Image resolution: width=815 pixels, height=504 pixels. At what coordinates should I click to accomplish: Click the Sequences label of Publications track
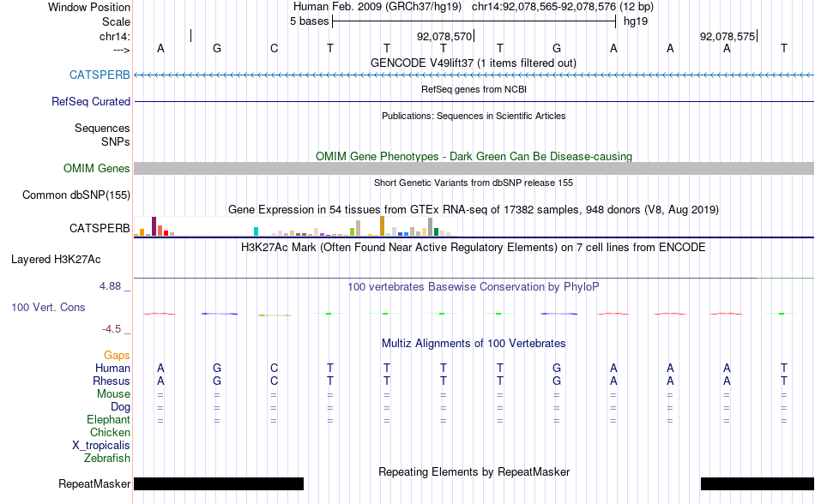coord(102,129)
